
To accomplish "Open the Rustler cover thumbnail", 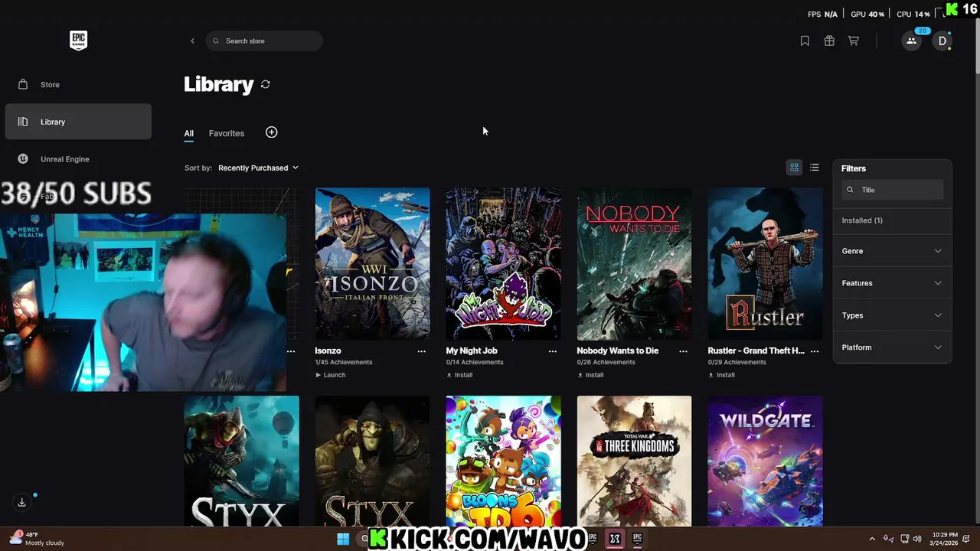I will [x=765, y=263].
